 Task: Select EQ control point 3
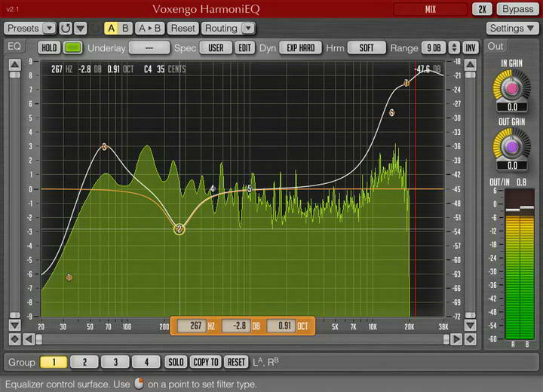tap(104, 147)
